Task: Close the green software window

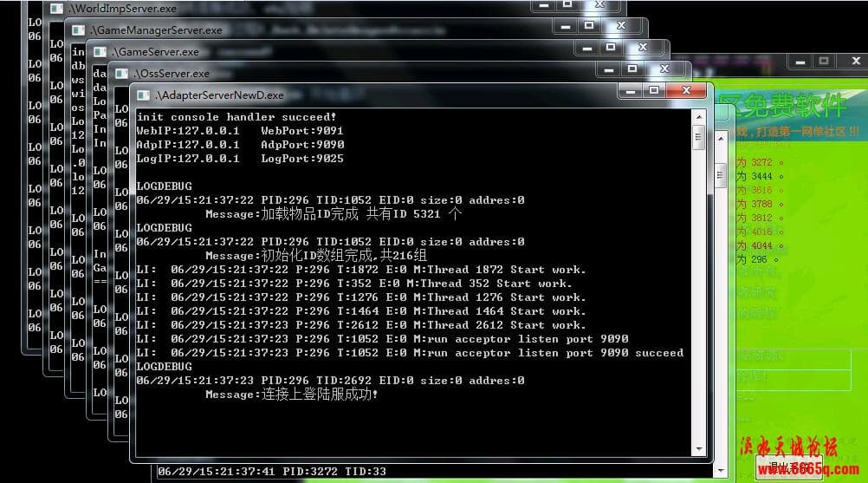Action: tap(856, 62)
